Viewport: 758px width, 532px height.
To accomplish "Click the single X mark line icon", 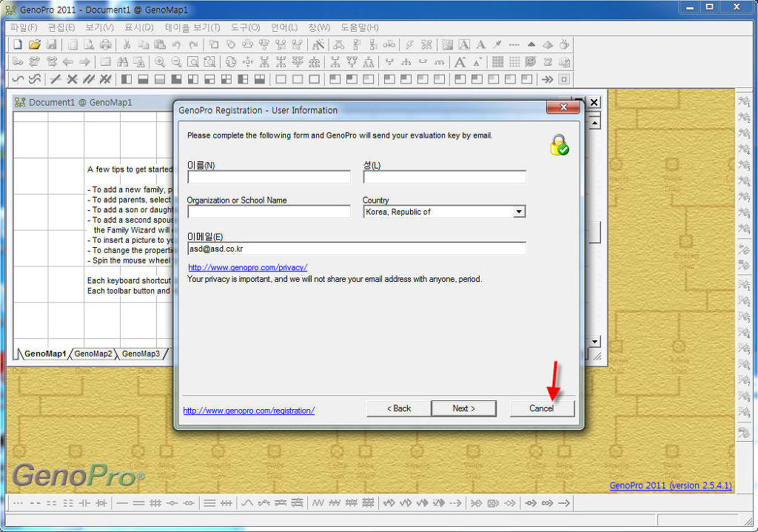I will (x=72, y=79).
